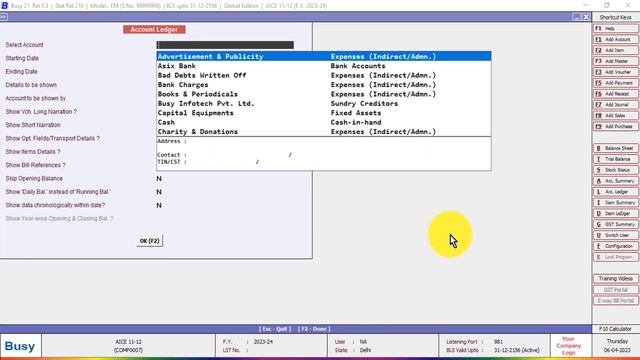This screenshot has height=360, width=640.
Task: Pick Books & Periodicals account
Action: click(324, 94)
